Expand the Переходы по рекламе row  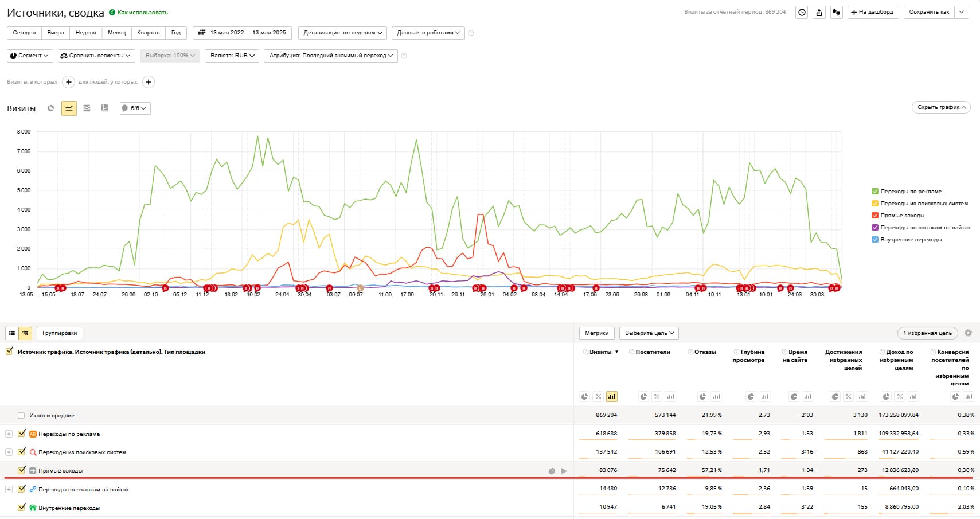[x=9, y=434]
